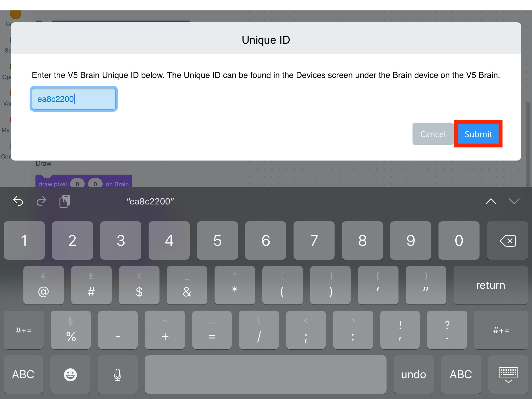Tap the return key
The image size is (532, 399).
pyautogui.click(x=491, y=285)
